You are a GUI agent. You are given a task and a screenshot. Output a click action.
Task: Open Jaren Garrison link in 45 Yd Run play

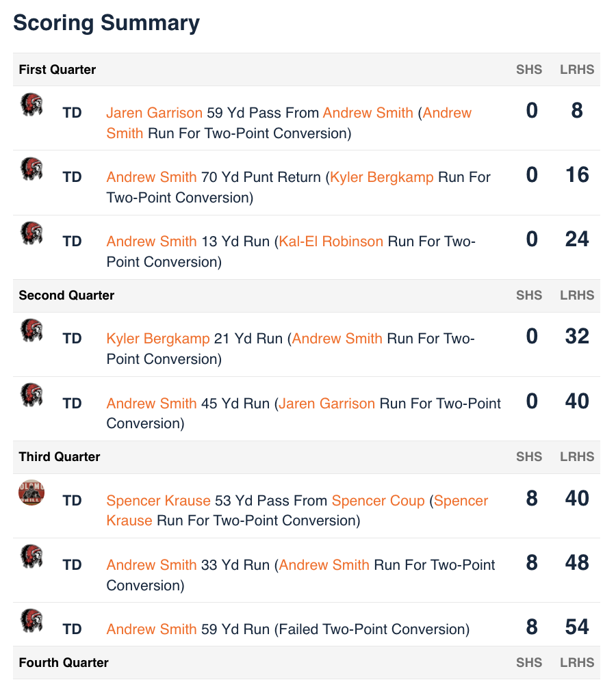[326, 404]
